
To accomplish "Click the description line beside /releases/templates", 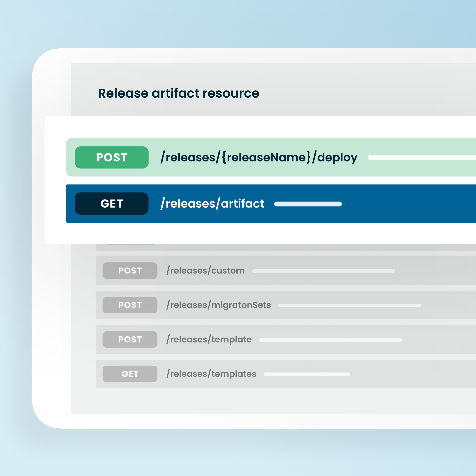I will (307, 374).
